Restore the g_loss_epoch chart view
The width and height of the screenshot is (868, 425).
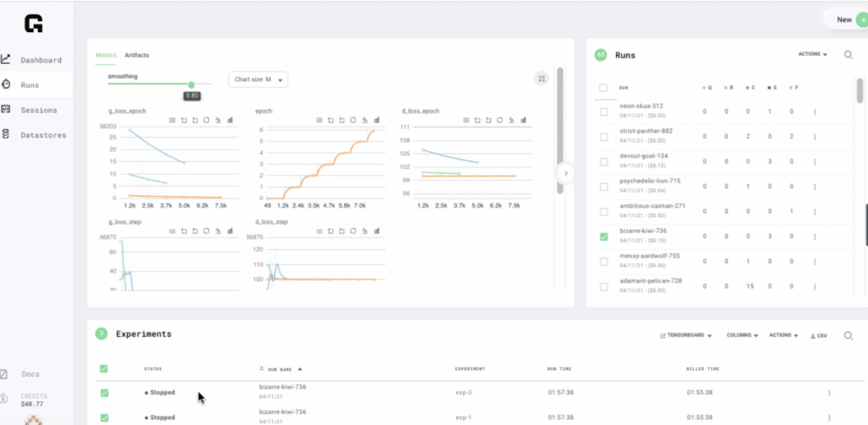pos(206,120)
